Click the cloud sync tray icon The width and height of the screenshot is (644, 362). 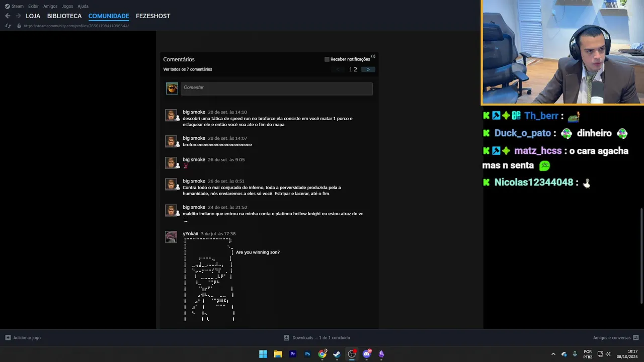[564, 354]
